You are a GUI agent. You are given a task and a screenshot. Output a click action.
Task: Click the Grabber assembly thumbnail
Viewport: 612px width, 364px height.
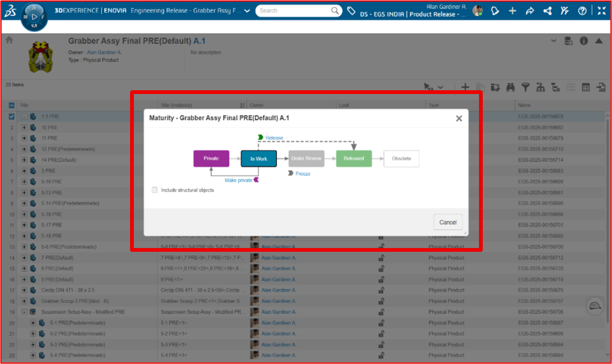(x=41, y=57)
